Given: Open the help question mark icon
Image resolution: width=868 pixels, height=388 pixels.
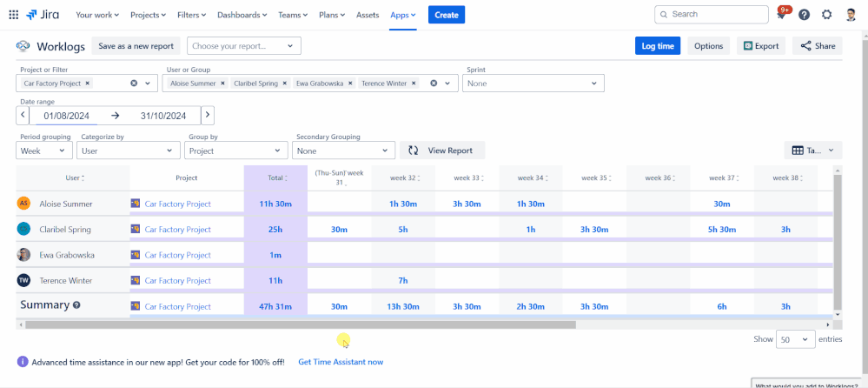Looking at the screenshot, I should tap(805, 15).
